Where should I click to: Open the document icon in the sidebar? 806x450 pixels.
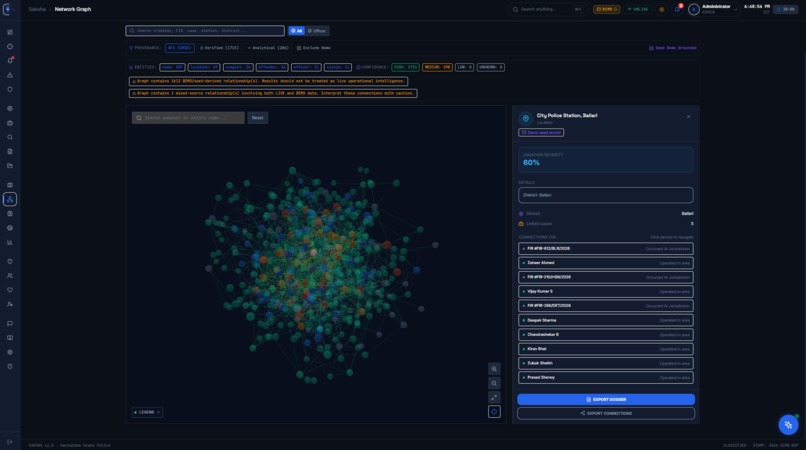tap(10, 151)
